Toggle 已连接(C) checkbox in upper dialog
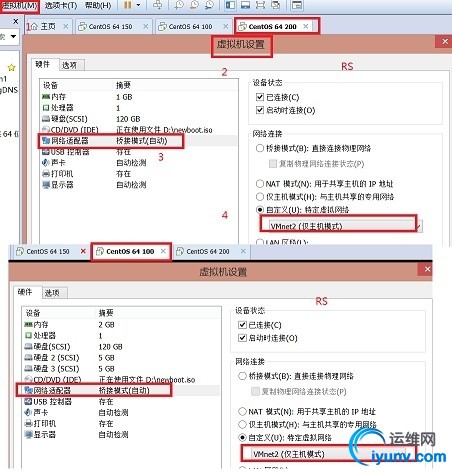The image size is (452, 473). 260,97
